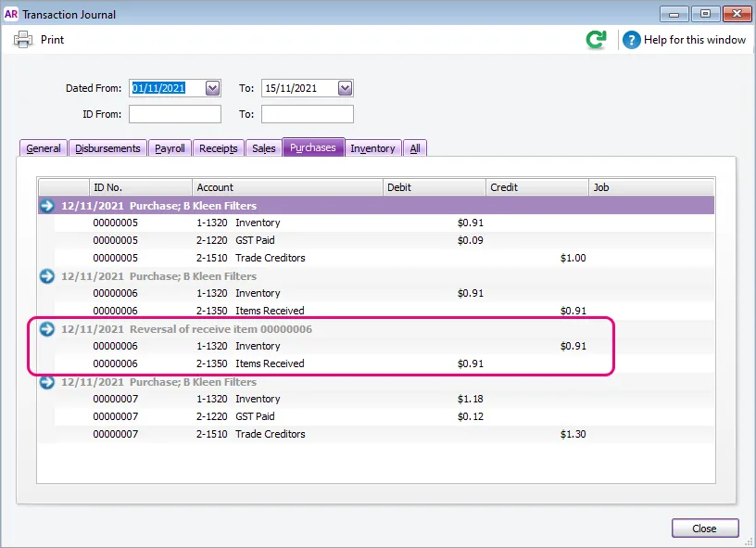The image size is (756, 548).
Task: Click the printer icon
Action: (x=22, y=40)
